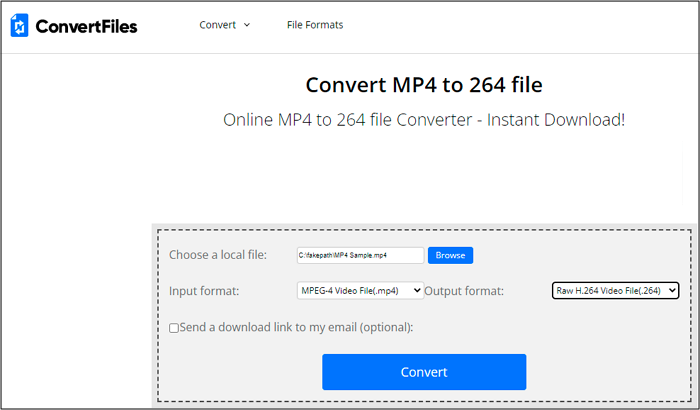Image resolution: width=700 pixels, height=410 pixels.
Task: Click the local file path field
Action: tap(360, 255)
